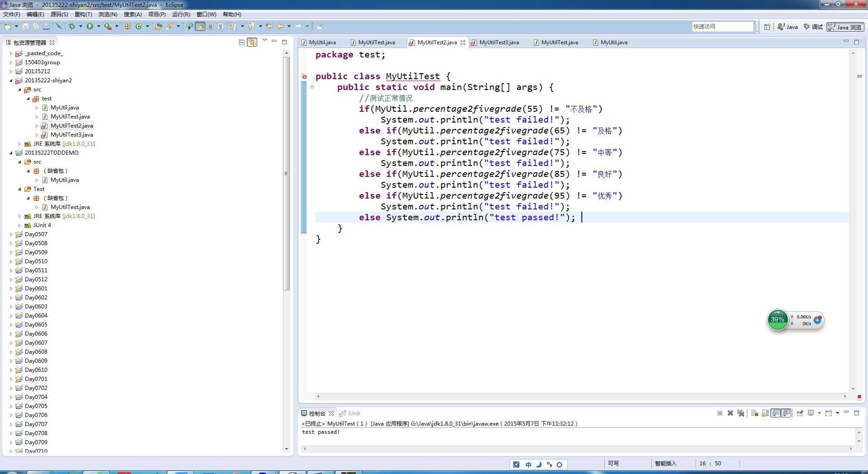
Task: Switch to the JUnit view tab
Action: click(x=350, y=413)
